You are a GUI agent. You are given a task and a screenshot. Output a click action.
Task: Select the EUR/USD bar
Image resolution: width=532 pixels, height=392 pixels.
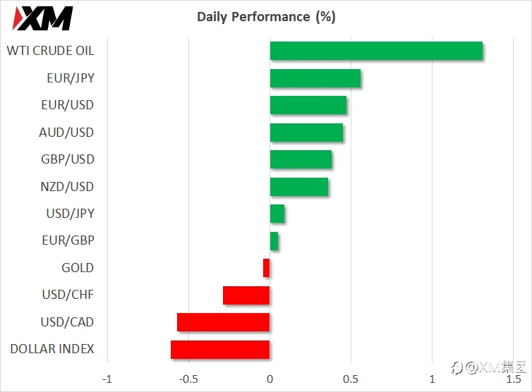308,105
